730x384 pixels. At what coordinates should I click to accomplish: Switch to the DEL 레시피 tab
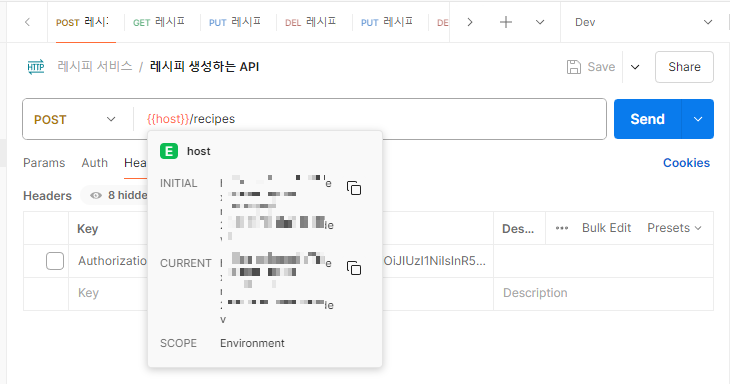click(311, 22)
